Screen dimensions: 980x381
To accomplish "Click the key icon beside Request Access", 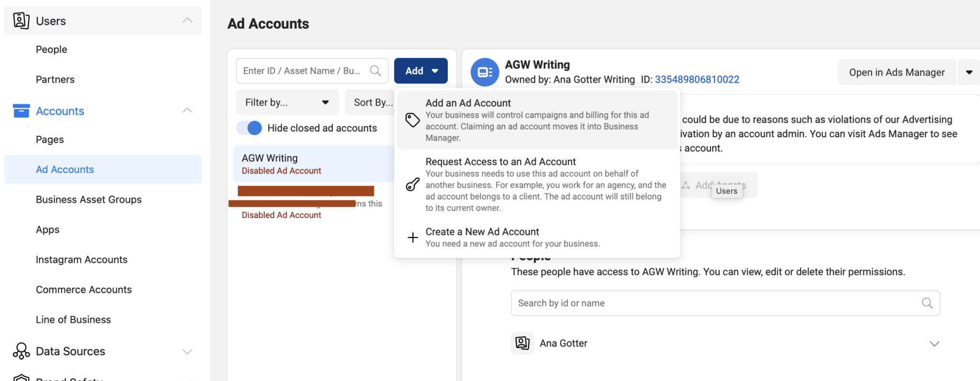I will 412,185.
